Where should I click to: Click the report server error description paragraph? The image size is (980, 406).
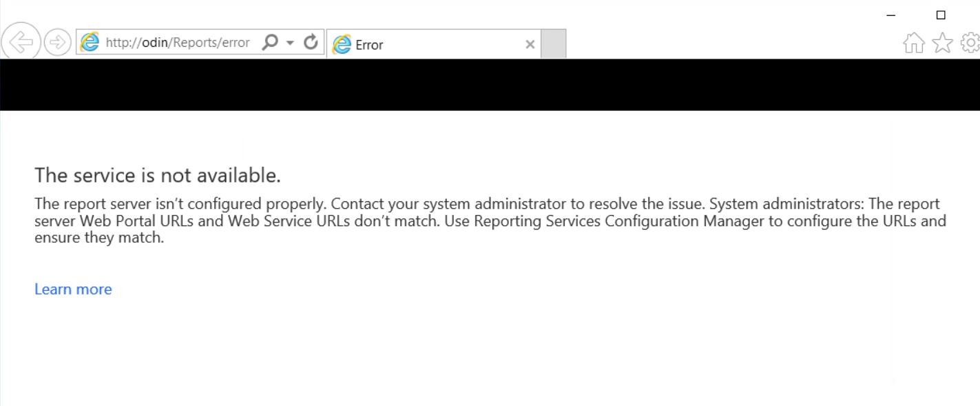coord(490,222)
